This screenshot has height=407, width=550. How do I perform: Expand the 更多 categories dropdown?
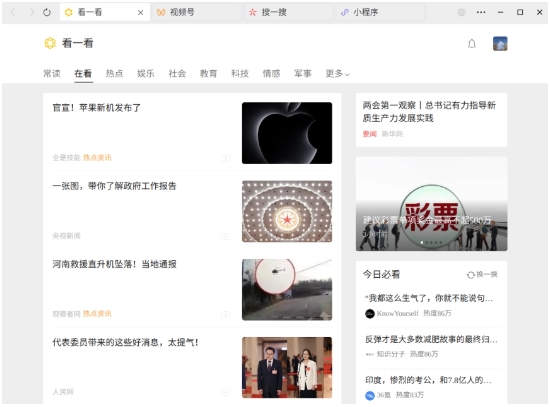[x=337, y=74]
